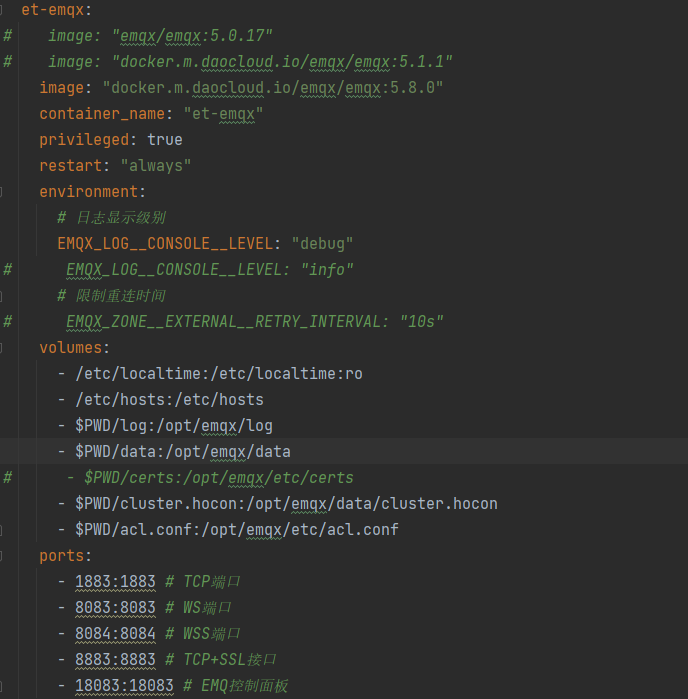Viewport: 688px width, 699px height.
Task: Click the 18083:18083 dashboard port mapping
Action: pyautogui.click(x=124, y=686)
